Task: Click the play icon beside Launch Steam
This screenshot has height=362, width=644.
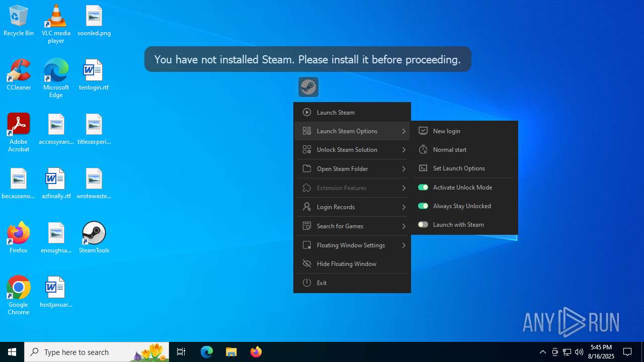Action: click(307, 112)
